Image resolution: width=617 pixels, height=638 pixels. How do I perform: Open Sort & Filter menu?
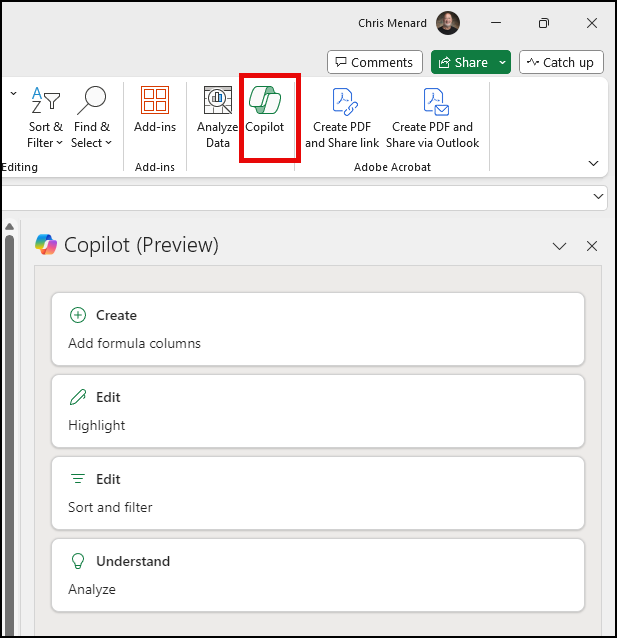click(45, 118)
